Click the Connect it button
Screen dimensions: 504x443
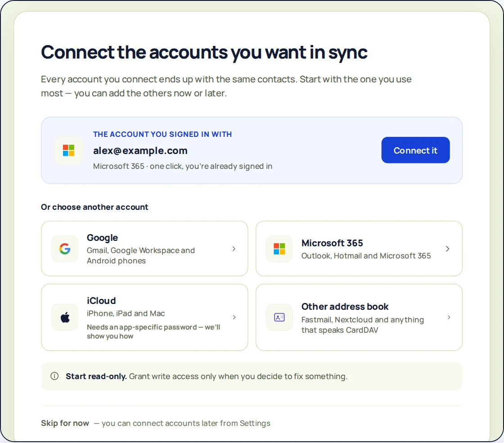click(x=415, y=150)
